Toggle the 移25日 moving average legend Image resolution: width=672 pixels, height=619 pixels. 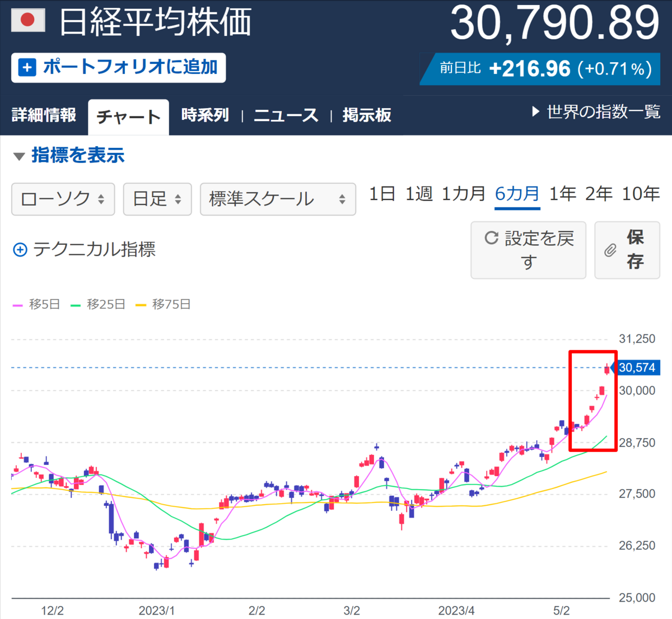point(97,304)
